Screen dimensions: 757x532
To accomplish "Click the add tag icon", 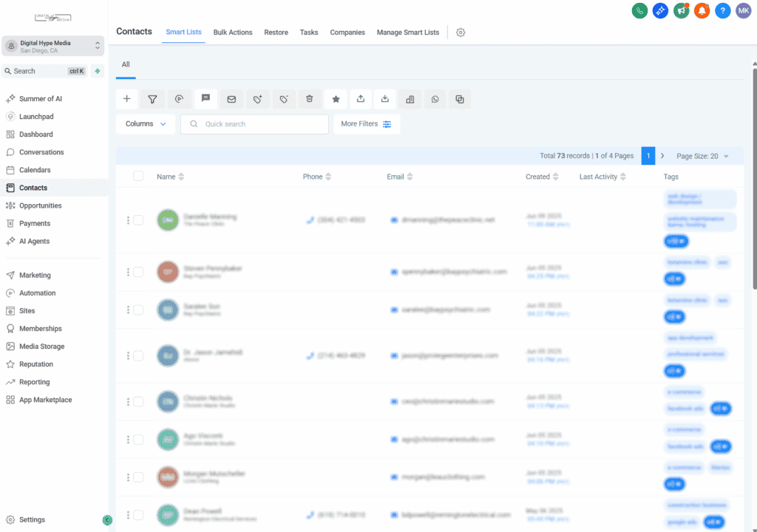I will [x=258, y=99].
